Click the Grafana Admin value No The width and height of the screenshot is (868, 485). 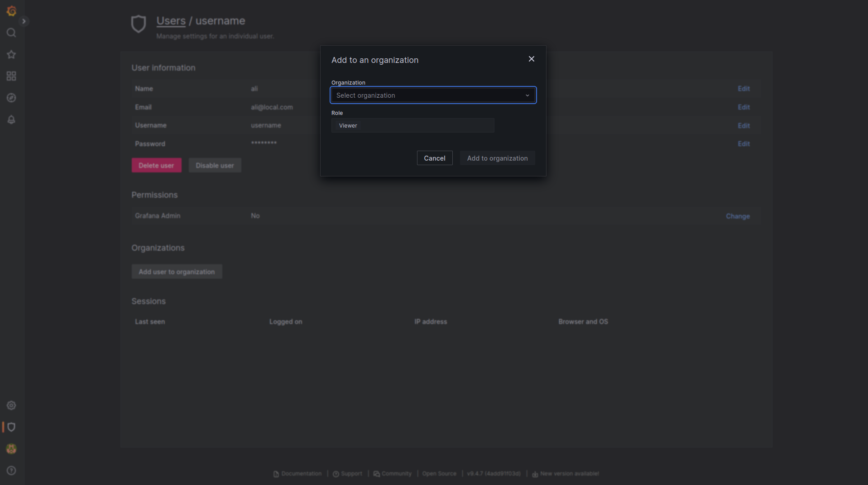(255, 216)
